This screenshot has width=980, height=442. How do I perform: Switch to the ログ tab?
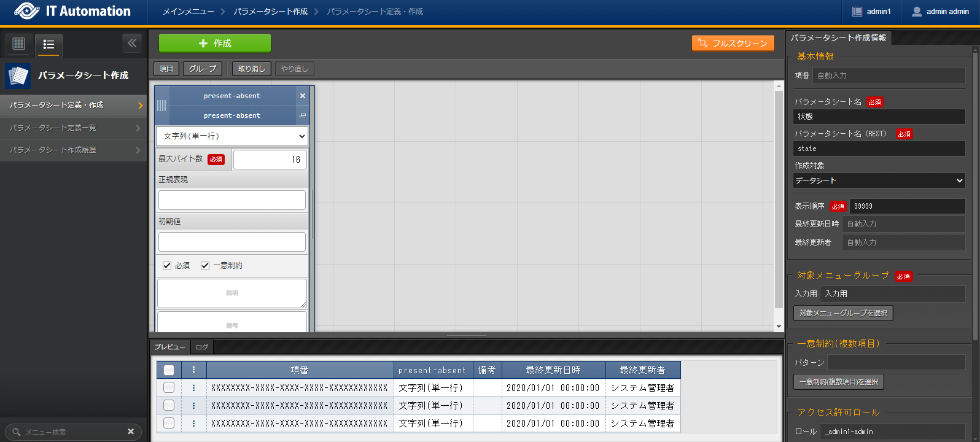201,347
